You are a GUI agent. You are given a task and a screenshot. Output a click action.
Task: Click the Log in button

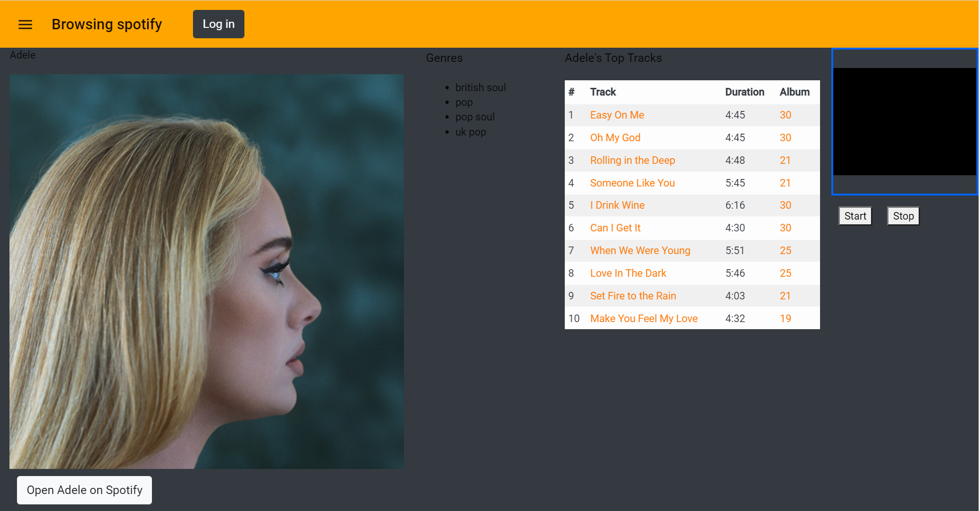(x=218, y=24)
